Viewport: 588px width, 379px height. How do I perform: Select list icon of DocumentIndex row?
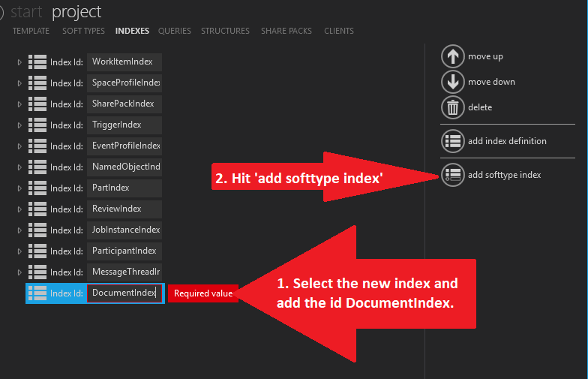coord(37,293)
